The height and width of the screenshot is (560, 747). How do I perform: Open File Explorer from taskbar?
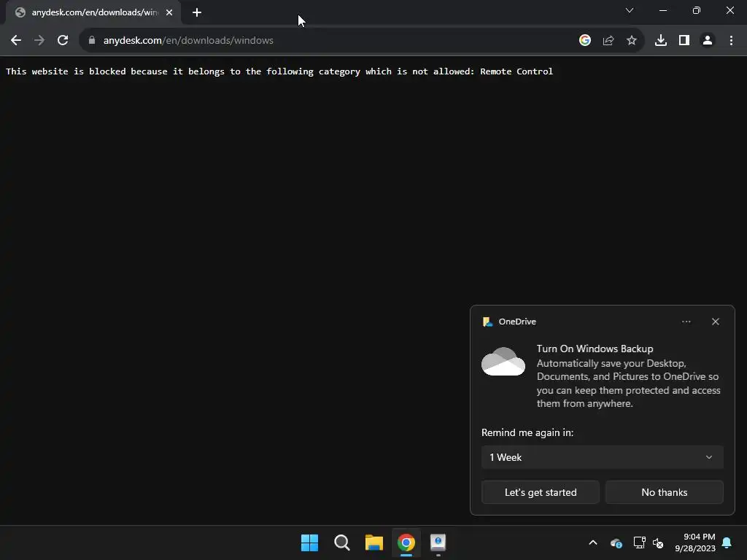(374, 542)
